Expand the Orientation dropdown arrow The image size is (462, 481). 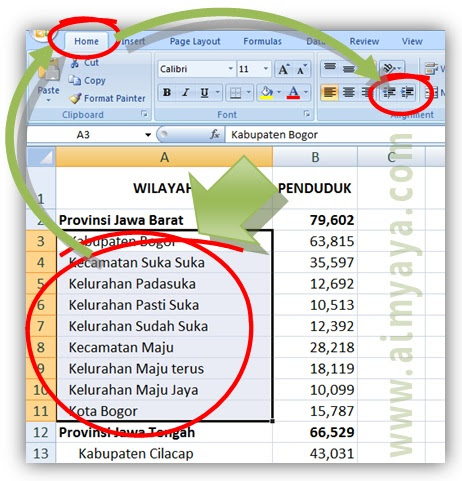point(400,68)
